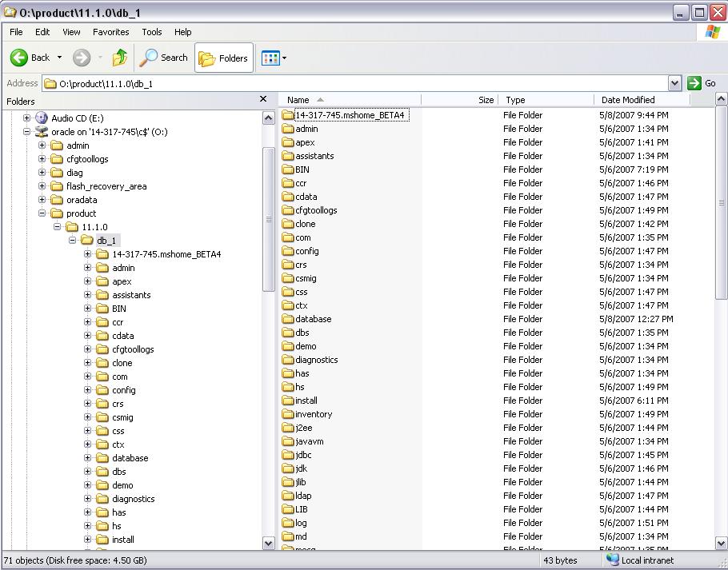Toggle the Folders pane button
This screenshot has width=728, height=570.
(x=224, y=58)
